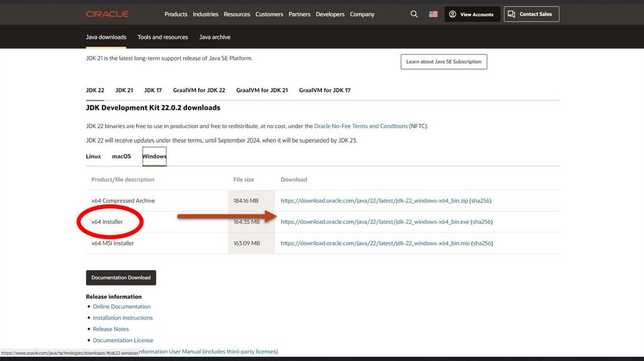Viewport: 644px width, 361px height.
Task: Select the Java downloads tab
Action: [x=106, y=37]
